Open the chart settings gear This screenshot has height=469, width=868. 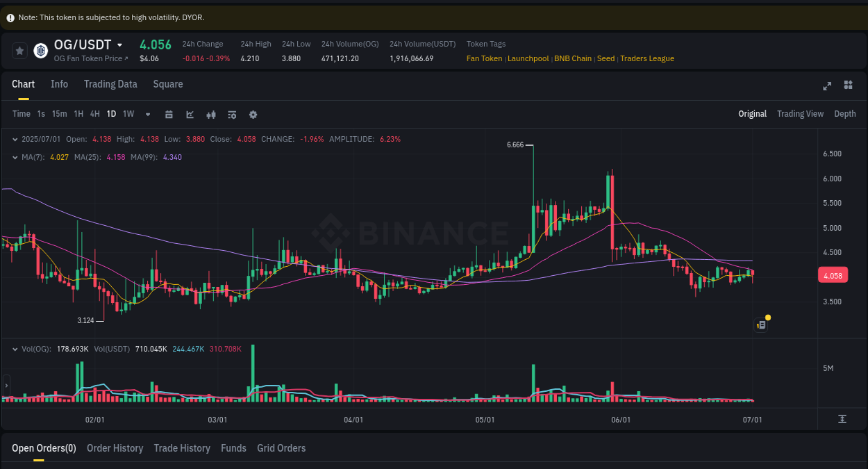pyautogui.click(x=253, y=113)
